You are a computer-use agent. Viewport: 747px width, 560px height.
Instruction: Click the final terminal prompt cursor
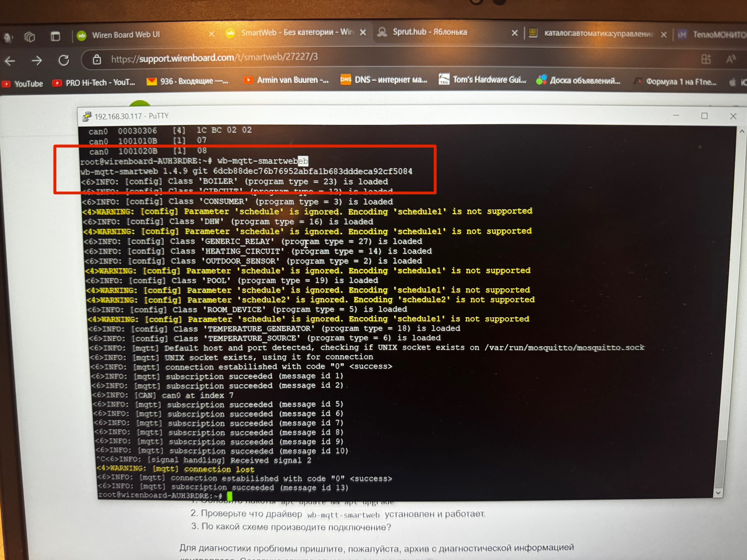pos(230,496)
